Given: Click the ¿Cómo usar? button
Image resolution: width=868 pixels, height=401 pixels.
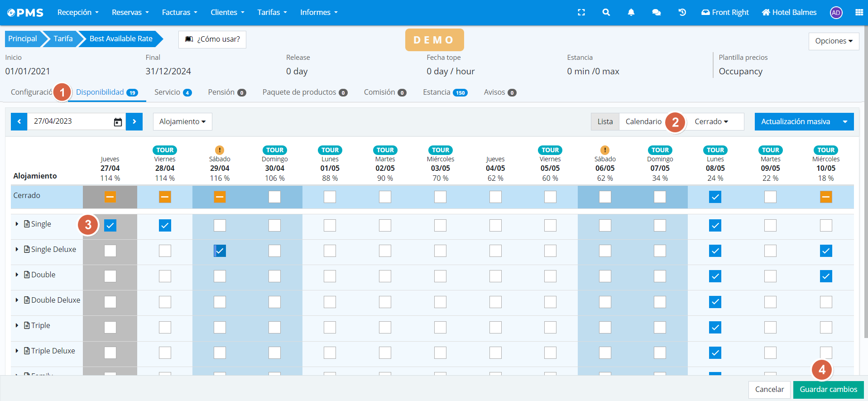Looking at the screenshot, I should [212, 39].
